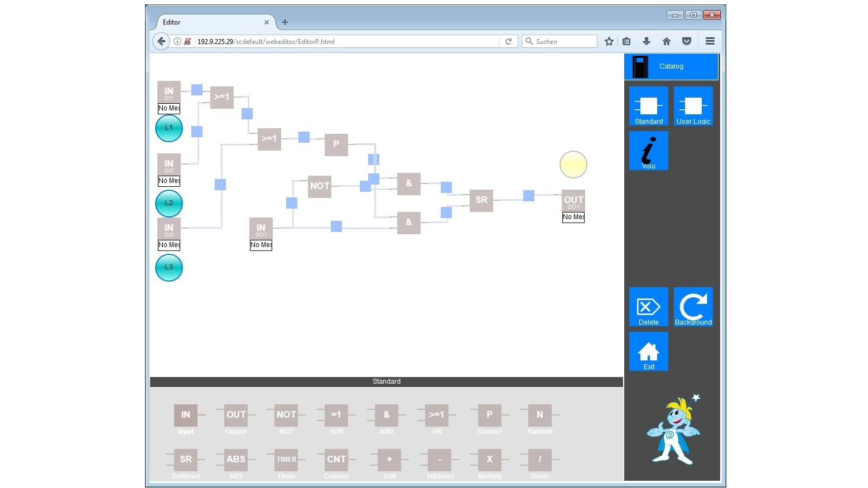
Task: Switch to the Editor browser tab
Action: (212, 22)
